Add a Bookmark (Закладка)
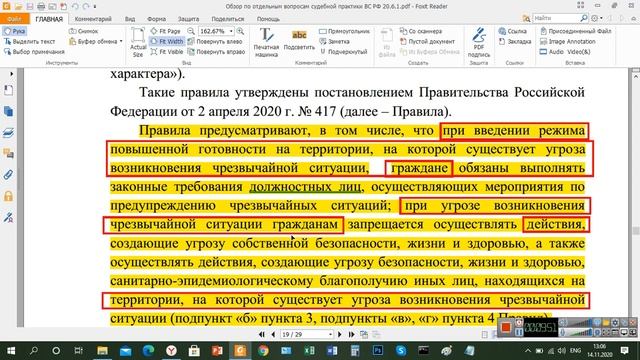 [x=515, y=41]
